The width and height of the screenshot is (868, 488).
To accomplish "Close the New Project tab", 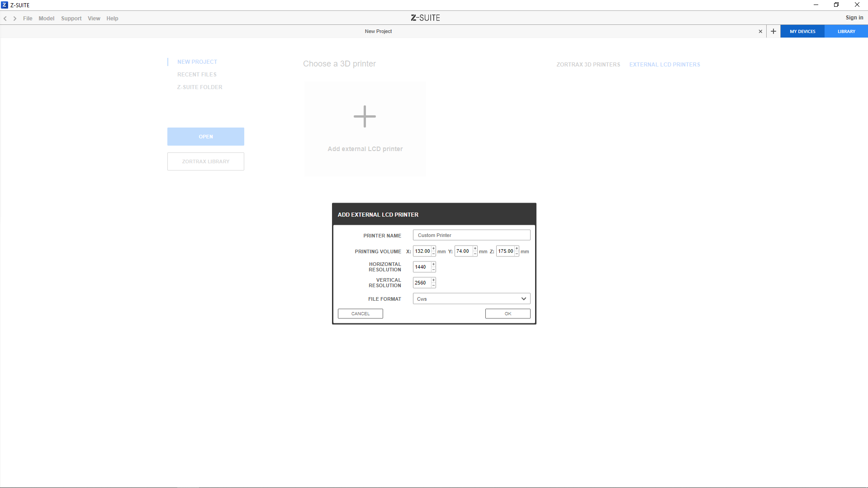I will point(760,32).
